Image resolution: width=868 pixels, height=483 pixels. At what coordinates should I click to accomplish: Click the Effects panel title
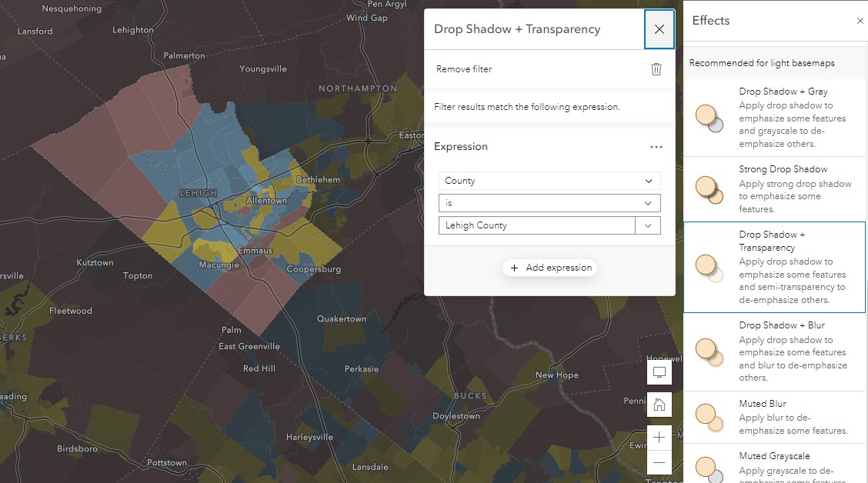[711, 21]
